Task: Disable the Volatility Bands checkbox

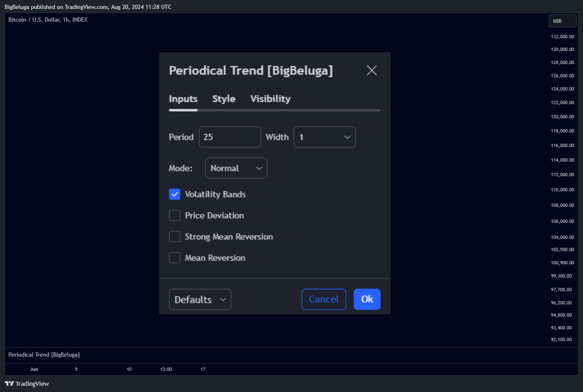Action: coord(175,194)
